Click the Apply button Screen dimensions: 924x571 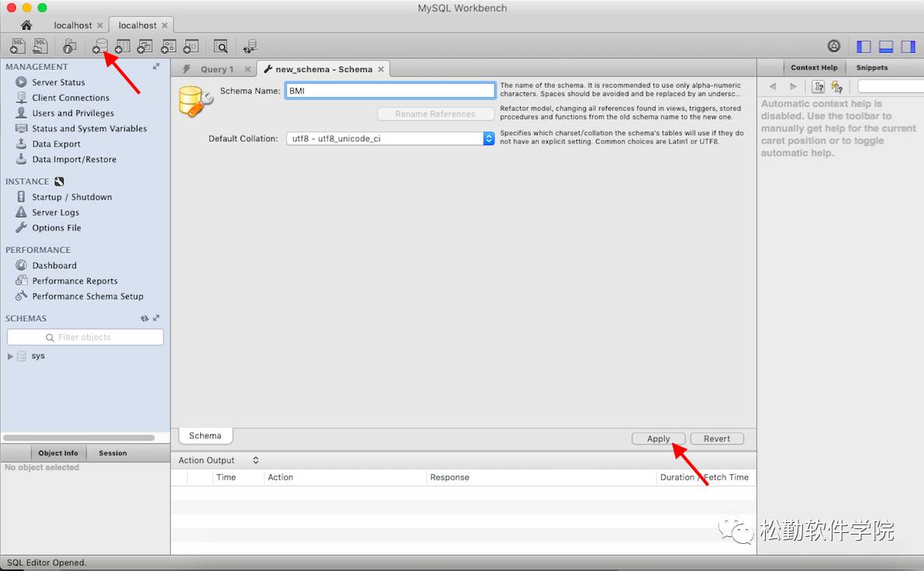658,438
